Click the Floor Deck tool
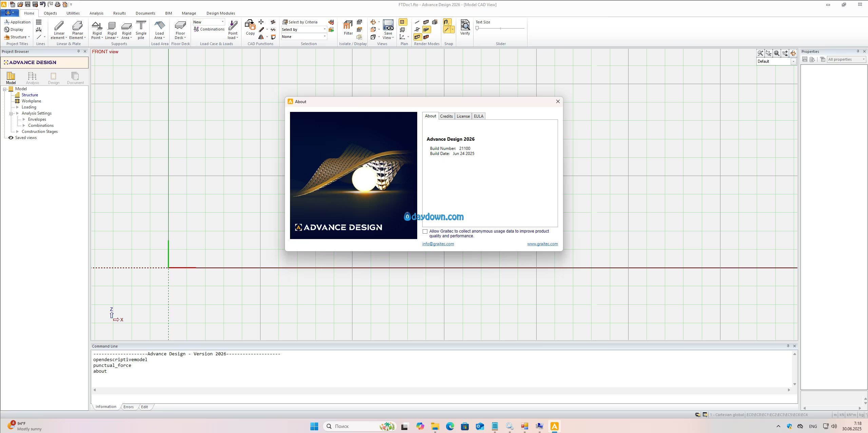Image resolution: width=868 pixels, height=433 pixels. (x=180, y=30)
